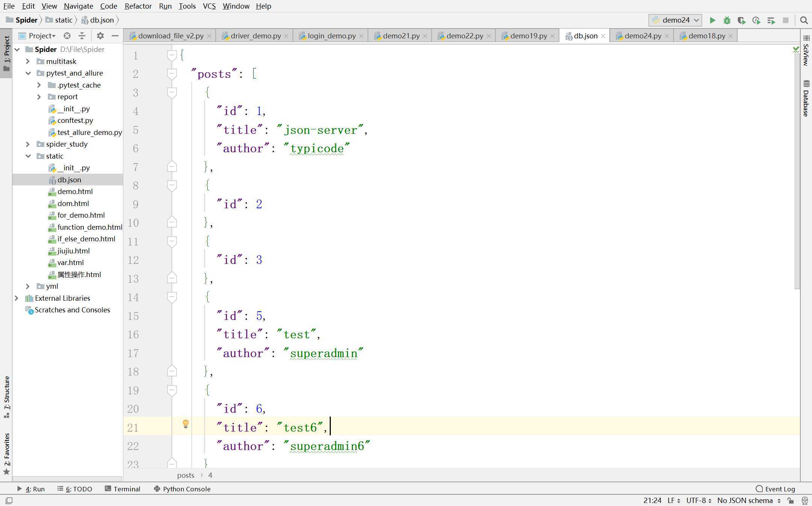Fold the first post object at line 3
812x506 pixels.
click(172, 93)
